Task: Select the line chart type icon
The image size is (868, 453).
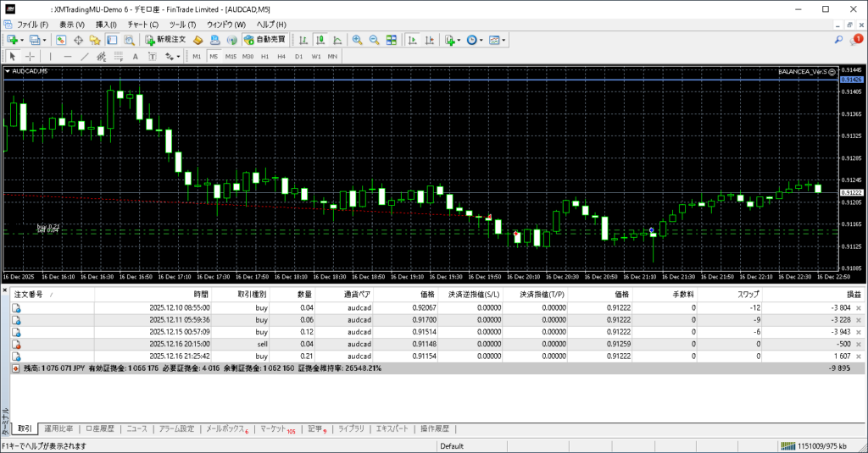Action: click(337, 40)
